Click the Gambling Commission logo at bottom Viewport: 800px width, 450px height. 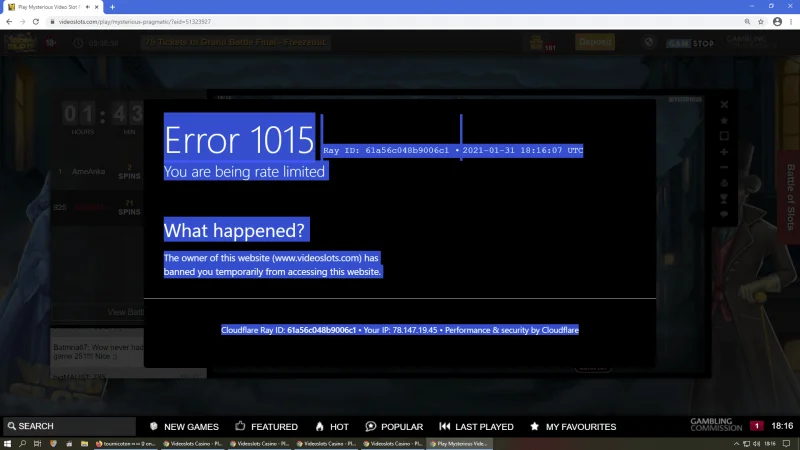point(716,425)
